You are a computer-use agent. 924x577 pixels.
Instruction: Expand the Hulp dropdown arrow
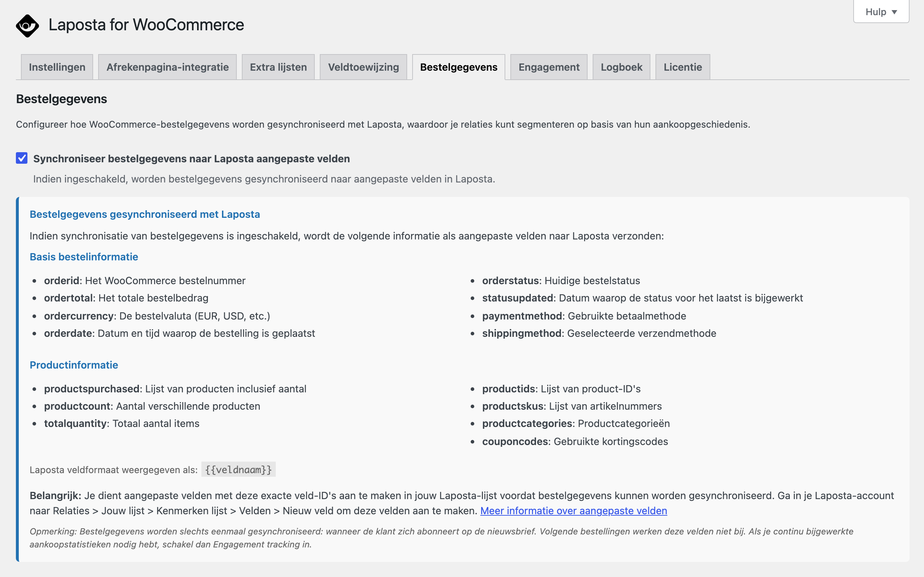(x=894, y=12)
